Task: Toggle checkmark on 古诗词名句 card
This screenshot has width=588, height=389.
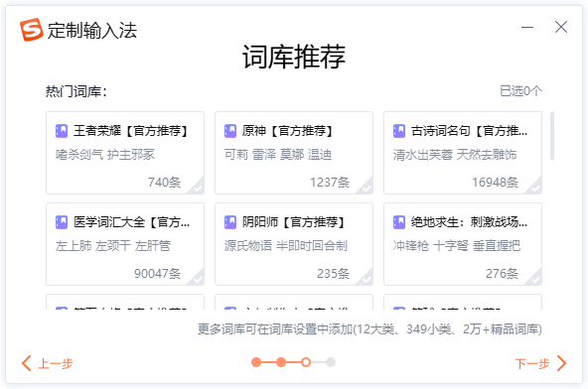Action: point(534,188)
